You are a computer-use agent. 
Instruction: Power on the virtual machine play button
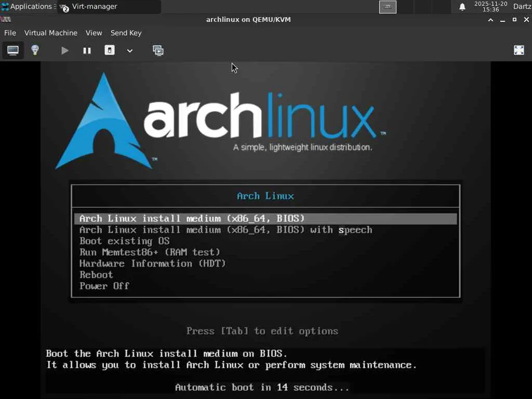[x=64, y=50]
